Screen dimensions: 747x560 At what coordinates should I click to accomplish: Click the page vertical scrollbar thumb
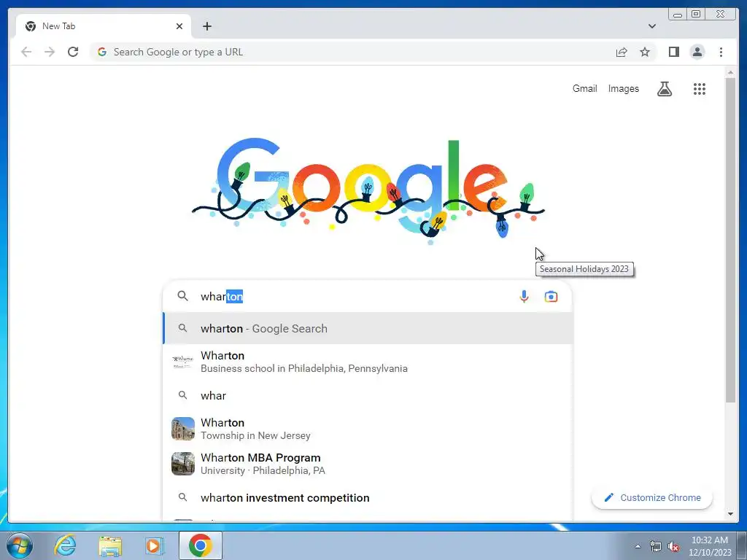pos(730,240)
